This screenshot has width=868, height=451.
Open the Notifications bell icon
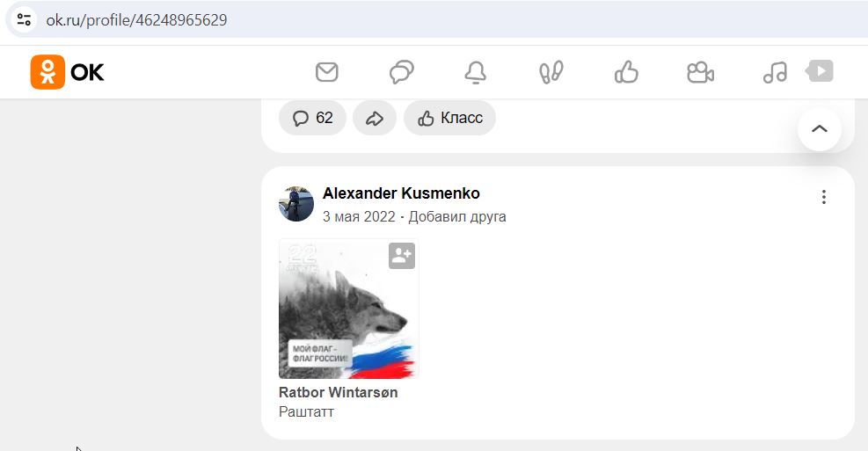(476, 72)
